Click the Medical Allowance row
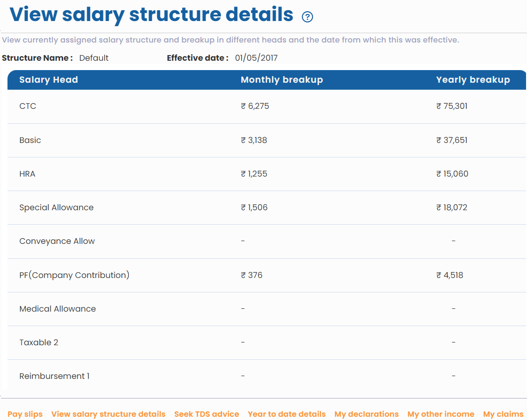The image size is (527, 420). coord(58,309)
